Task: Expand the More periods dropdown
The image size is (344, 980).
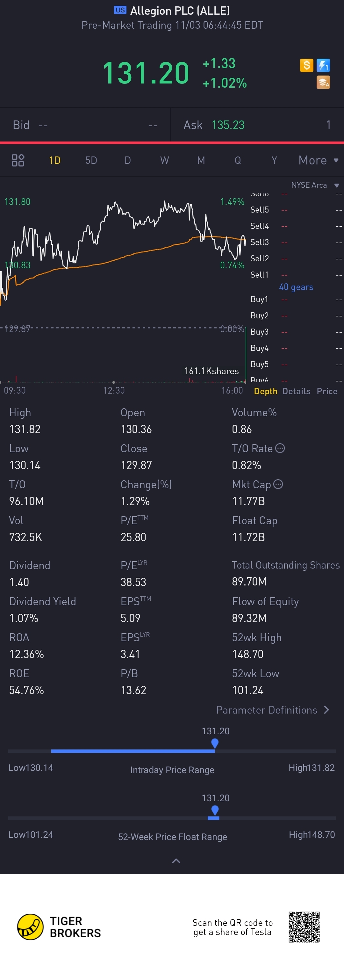Action: (318, 160)
